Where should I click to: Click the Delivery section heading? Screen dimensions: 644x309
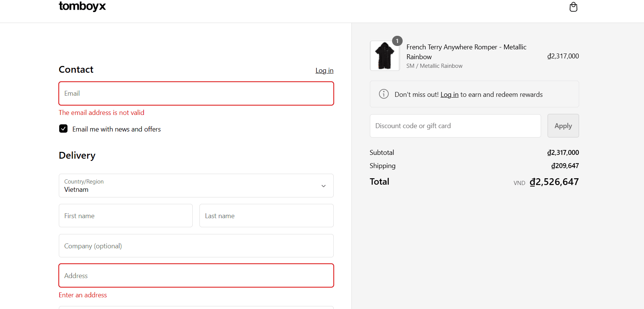(77, 155)
